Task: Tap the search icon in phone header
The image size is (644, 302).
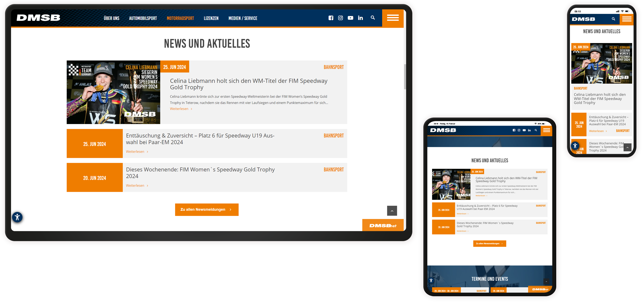Action: click(613, 19)
